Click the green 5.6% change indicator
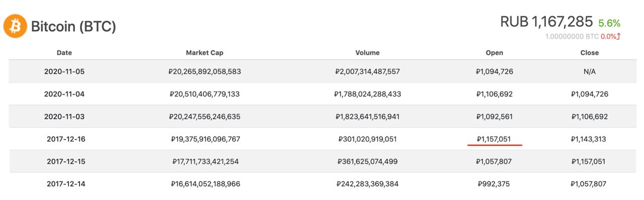 609,23
